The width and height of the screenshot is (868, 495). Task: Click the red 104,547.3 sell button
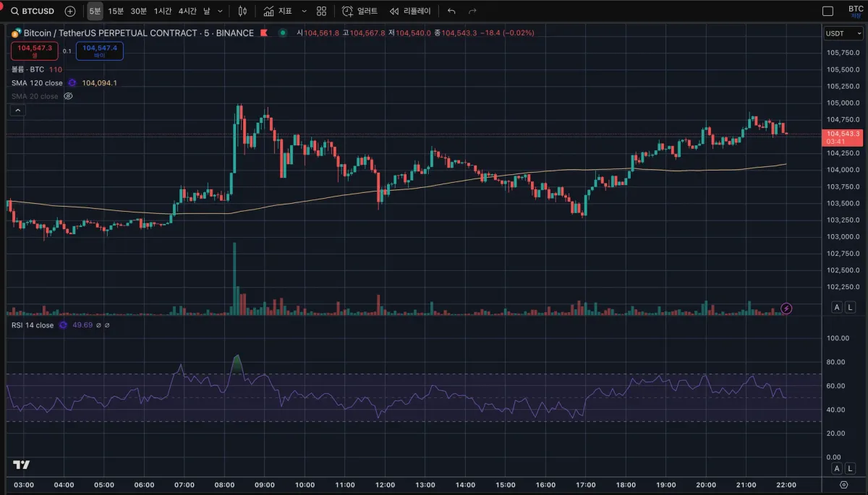[x=35, y=51]
